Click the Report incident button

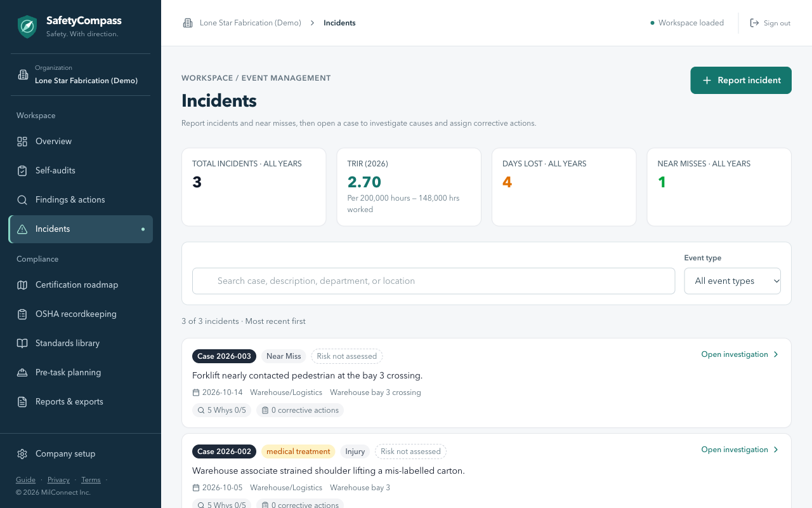741,81
